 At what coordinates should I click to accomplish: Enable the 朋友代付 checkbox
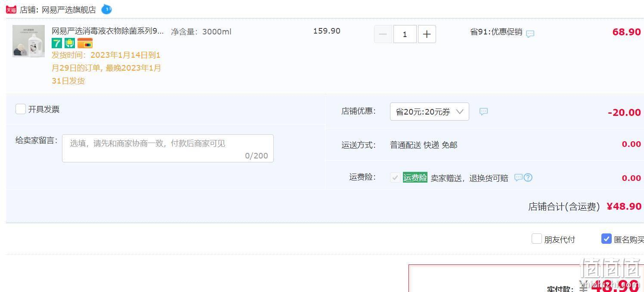537,239
